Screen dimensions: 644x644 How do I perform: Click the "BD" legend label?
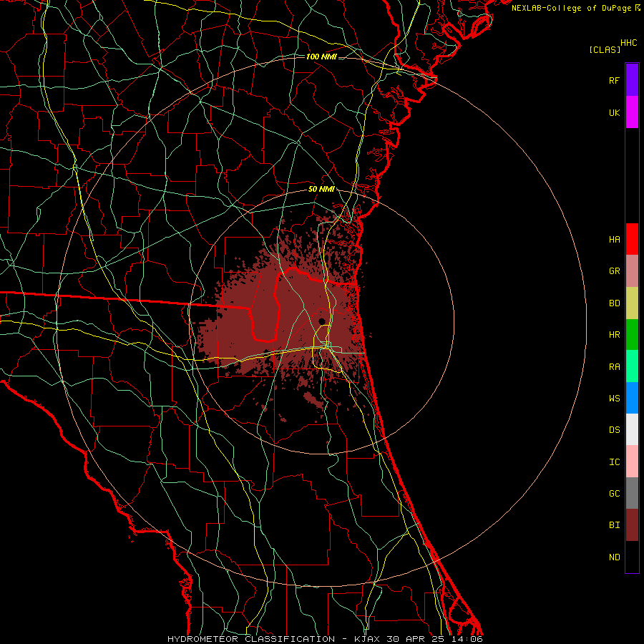[x=614, y=303]
